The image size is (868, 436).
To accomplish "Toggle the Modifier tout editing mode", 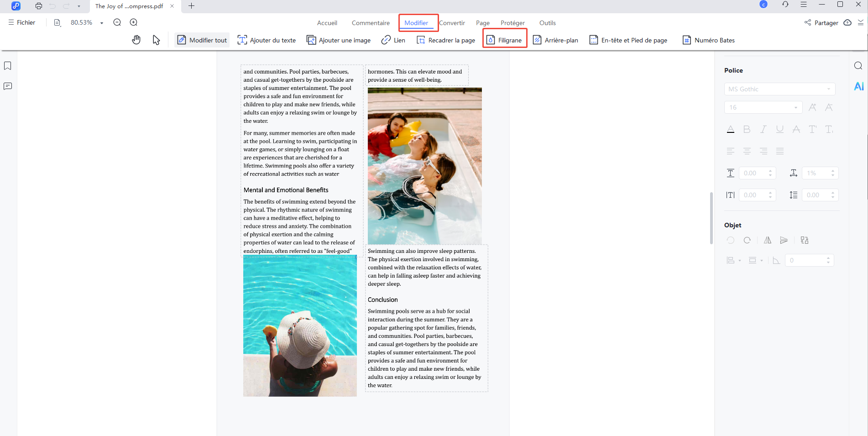I will pyautogui.click(x=202, y=40).
